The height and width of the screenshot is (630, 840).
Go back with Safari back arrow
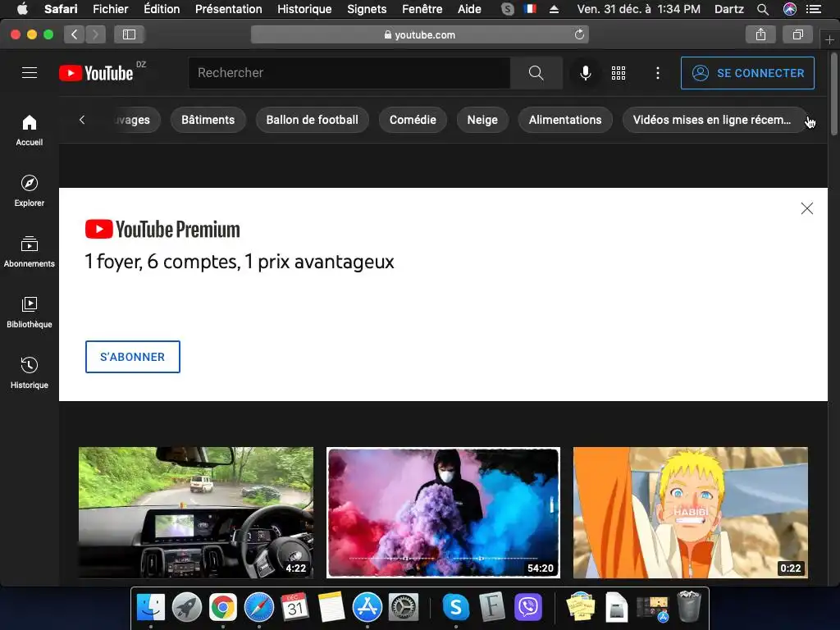click(x=75, y=34)
